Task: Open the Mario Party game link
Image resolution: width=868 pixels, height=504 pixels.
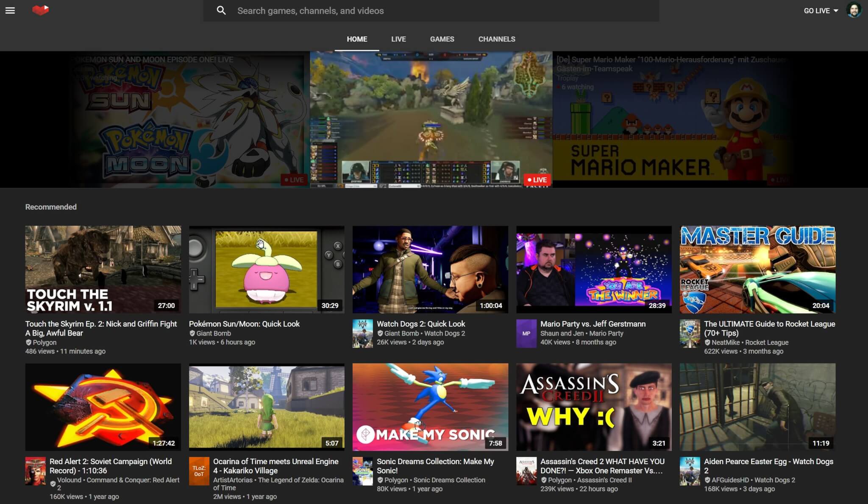Action: pyautogui.click(x=606, y=333)
